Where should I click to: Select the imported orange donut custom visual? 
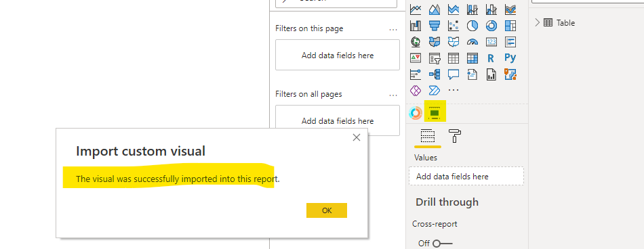[416, 113]
